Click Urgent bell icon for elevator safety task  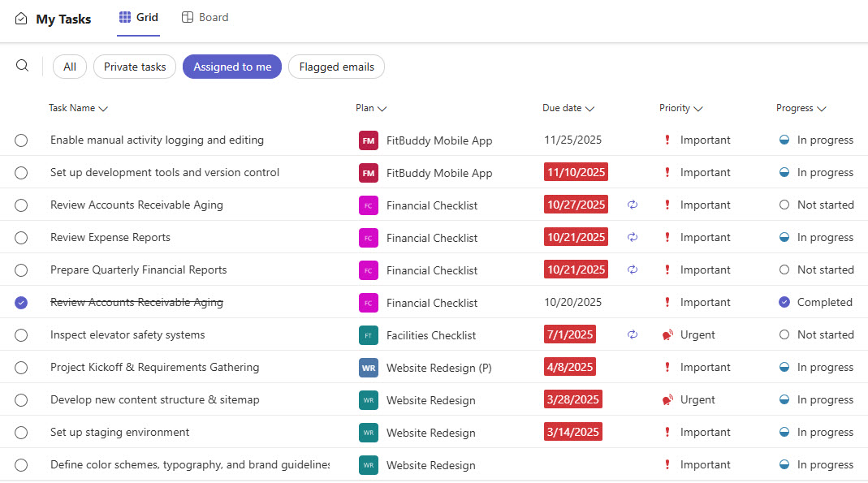tap(667, 334)
